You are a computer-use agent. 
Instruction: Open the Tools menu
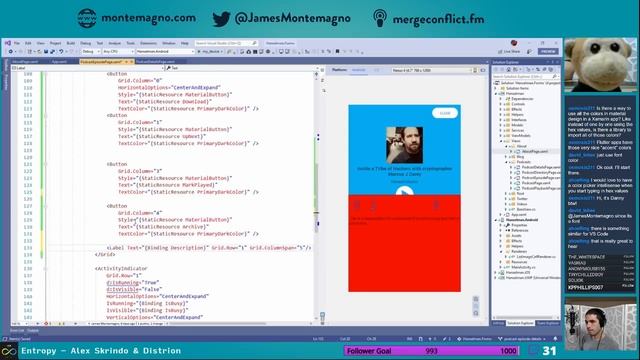pos(130,43)
